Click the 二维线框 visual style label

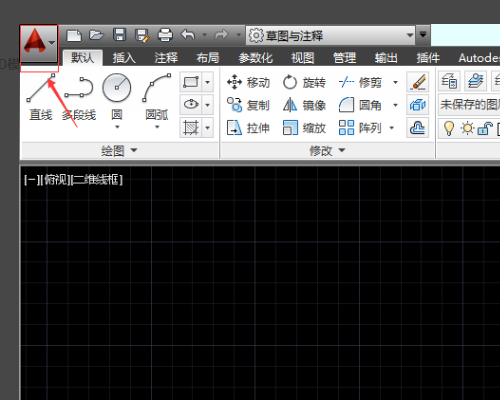[x=97, y=180]
